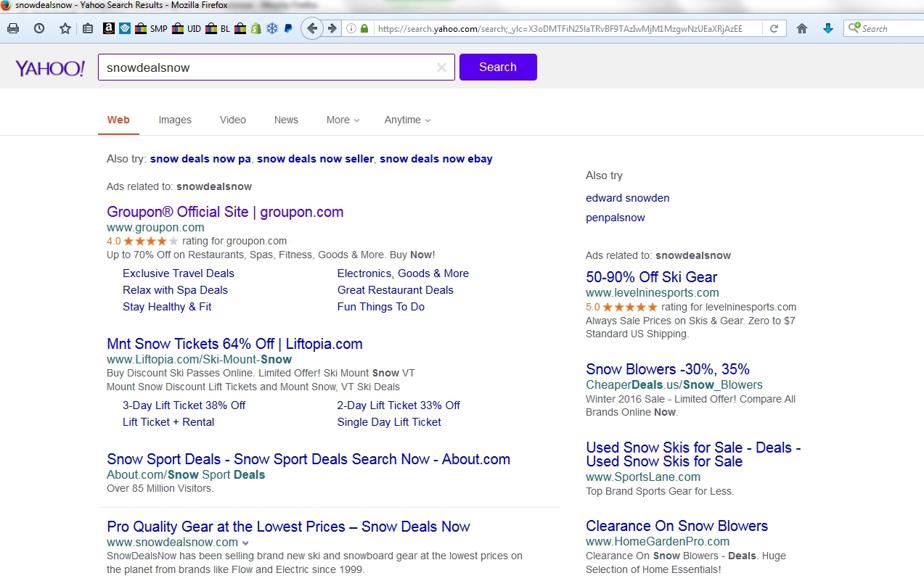This screenshot has width=924, height=581.
Task: Switch to the Video tab
Action: [233, 120]
